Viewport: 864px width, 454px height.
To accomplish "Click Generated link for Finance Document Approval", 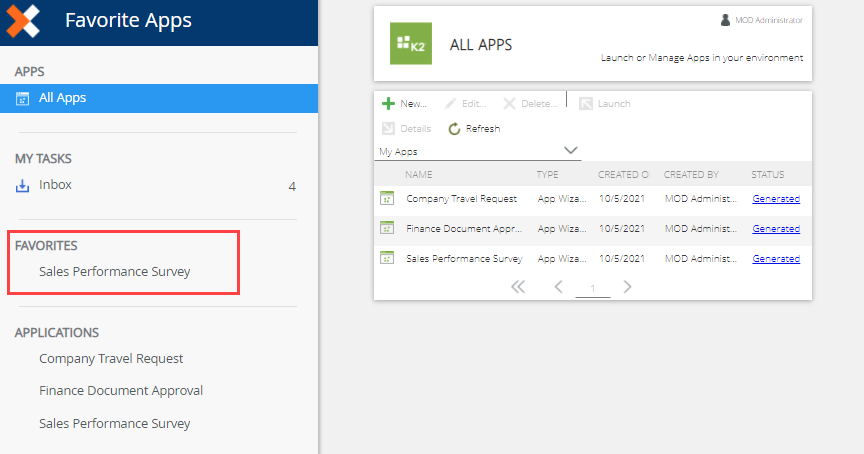I will point(776,229).
